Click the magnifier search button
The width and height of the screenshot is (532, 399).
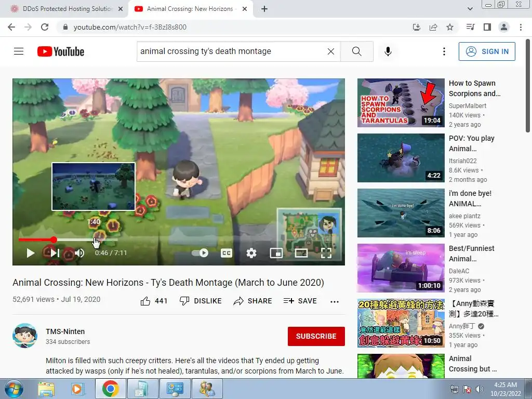356,51
